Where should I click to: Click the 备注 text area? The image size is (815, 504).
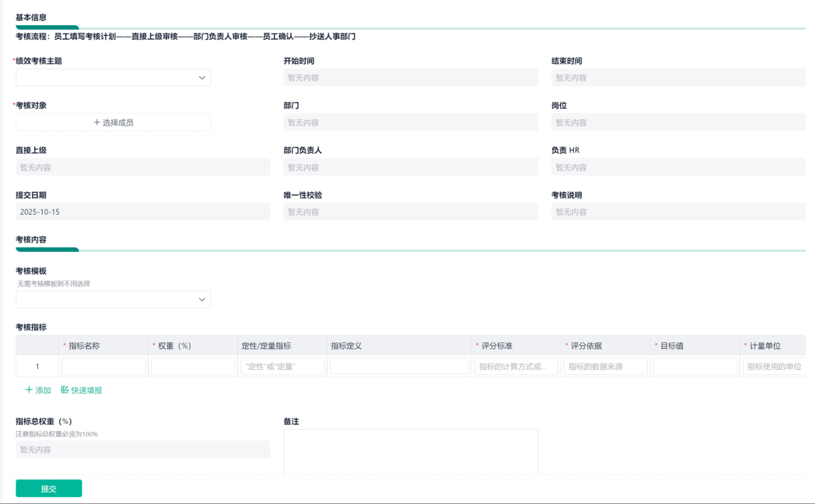pos(411,452)
